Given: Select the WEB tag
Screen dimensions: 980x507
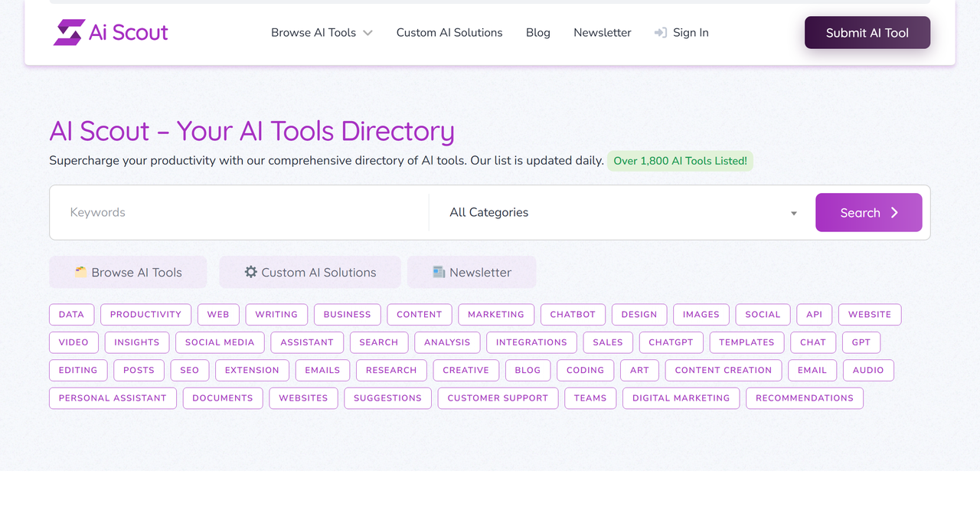Looking at the screenshot, I should pyautogui.click(x=218, y=314).
